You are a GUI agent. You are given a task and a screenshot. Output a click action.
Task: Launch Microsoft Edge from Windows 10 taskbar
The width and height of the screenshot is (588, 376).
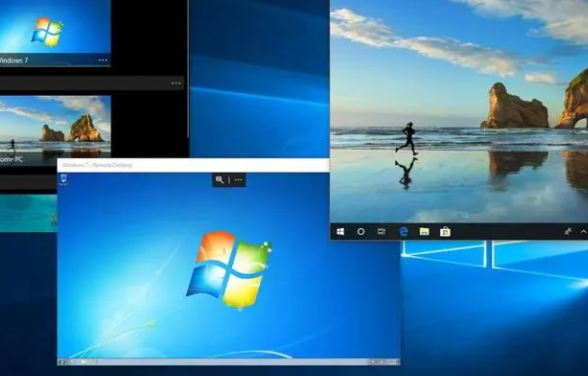tap(403, 232)
